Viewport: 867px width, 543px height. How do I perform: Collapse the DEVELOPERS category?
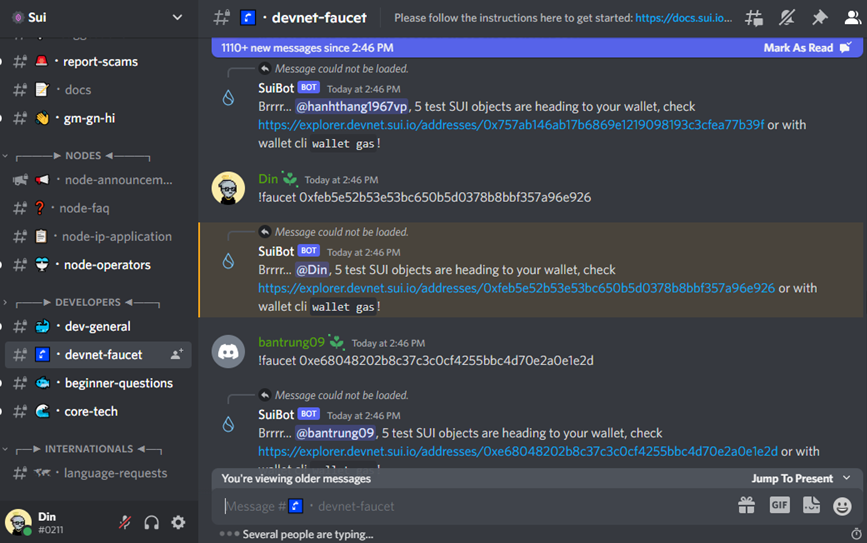click(x=87, y=302)
